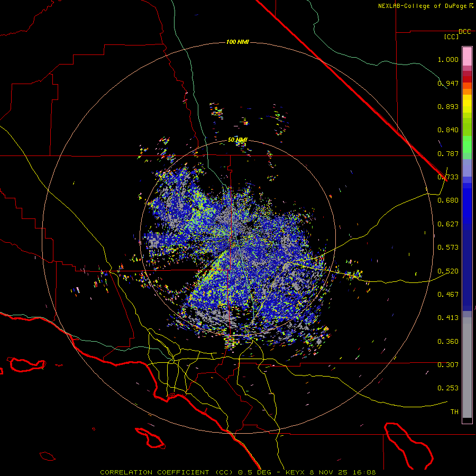Click the 0.627 legend value
Image resolution: width=476 pixels, height=476 pixels.
[448, 224]
